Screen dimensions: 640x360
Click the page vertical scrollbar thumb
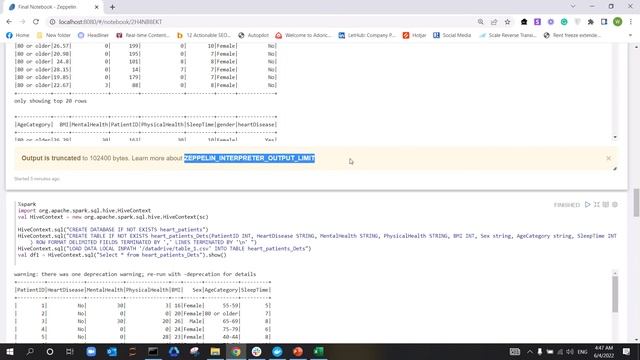[x=636, y=202]
